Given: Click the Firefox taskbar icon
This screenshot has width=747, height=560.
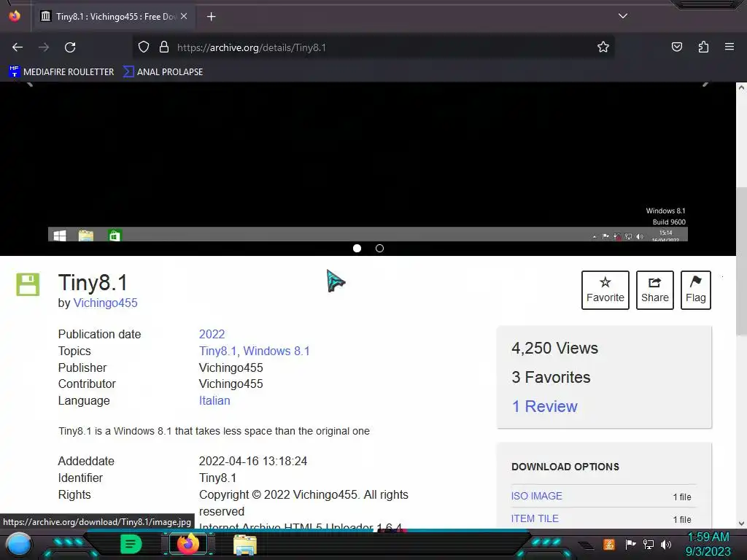Looking at the screenshot, I should pos(188,544).
